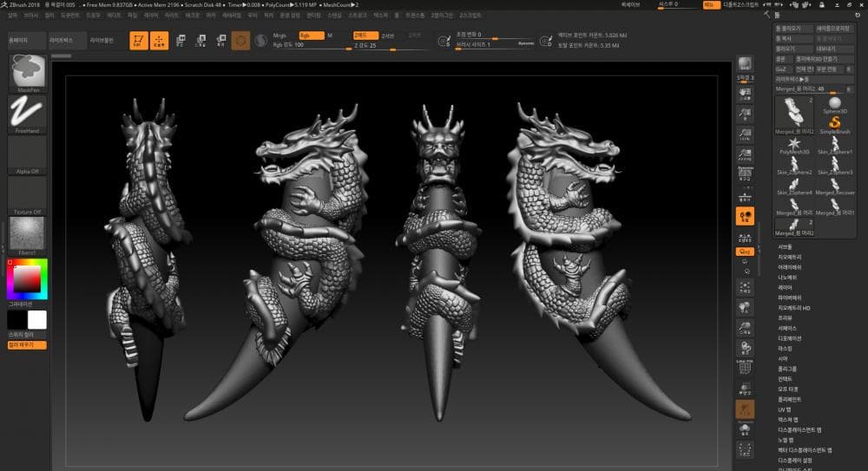Click the Sculptris Pro icon
The image size is (868, 471).
click(260, 41)
